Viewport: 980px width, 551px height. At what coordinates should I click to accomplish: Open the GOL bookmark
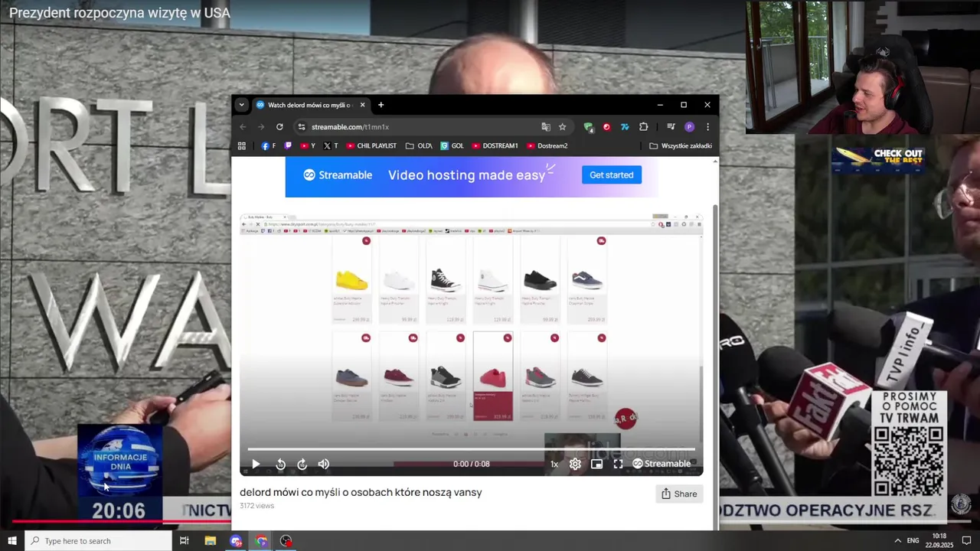452,145
